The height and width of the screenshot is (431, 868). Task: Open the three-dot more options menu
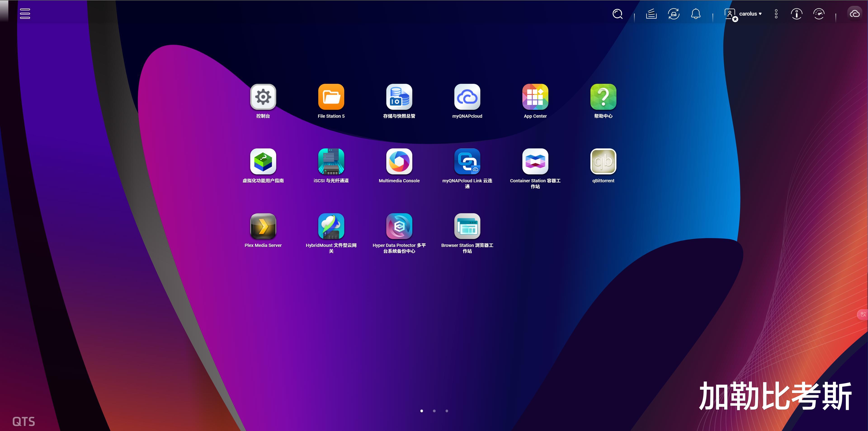point(776,14)
